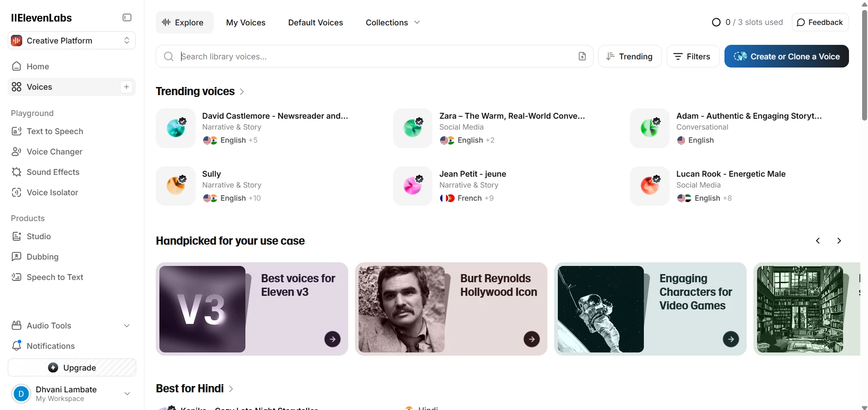Click the +10 languages on Sully
This screenshot has width=868, height=410.
point(255,198)
